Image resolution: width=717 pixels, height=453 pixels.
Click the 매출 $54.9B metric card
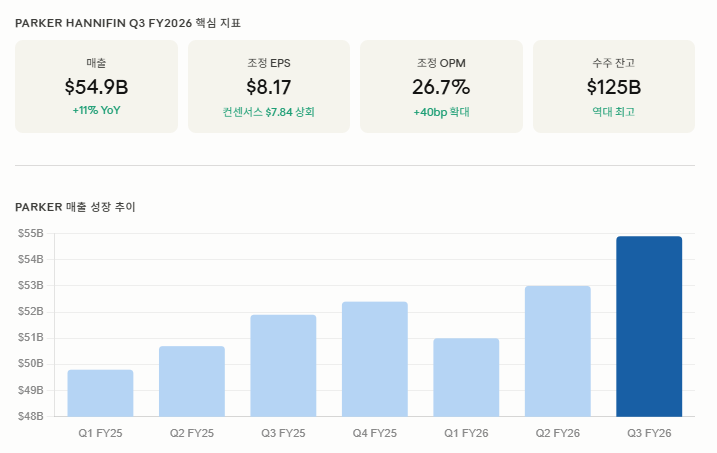click(x=96, y=86)
